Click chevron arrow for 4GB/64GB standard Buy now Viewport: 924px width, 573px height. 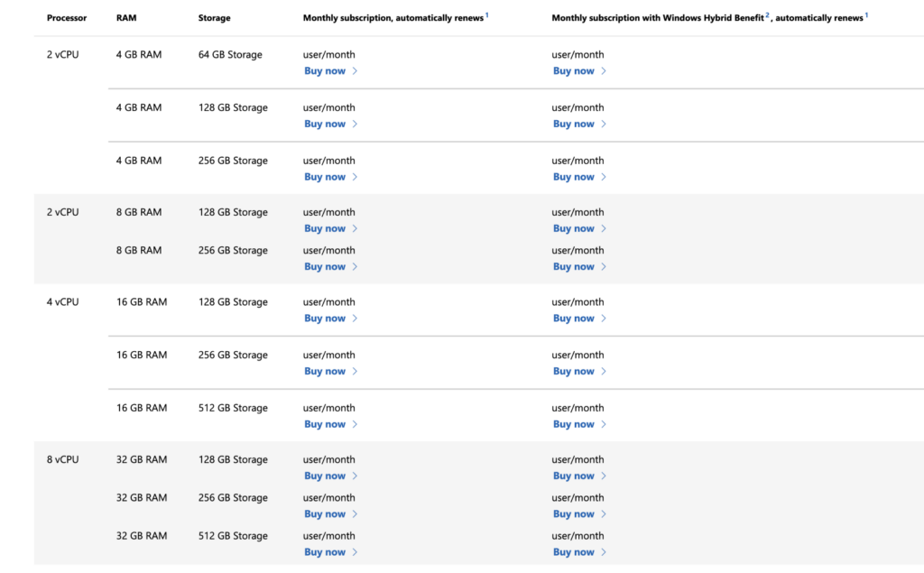pyautogui.click(x=355, y=71)
